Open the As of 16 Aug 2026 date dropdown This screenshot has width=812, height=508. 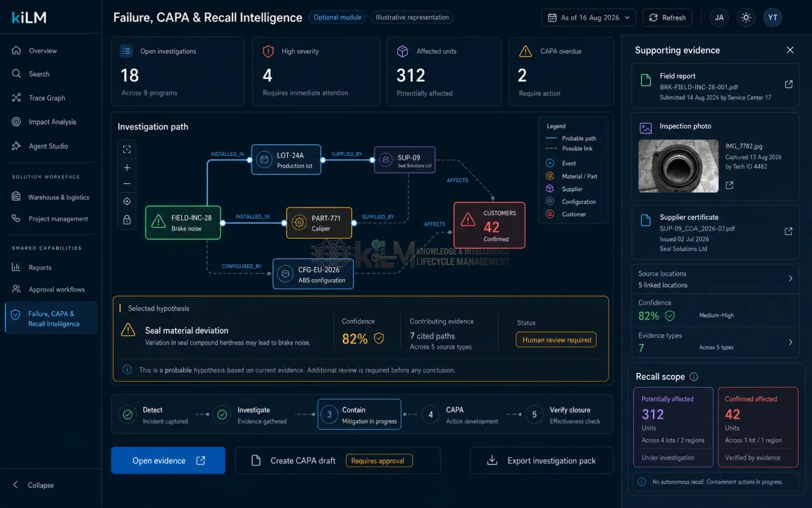tap(589, 17)
